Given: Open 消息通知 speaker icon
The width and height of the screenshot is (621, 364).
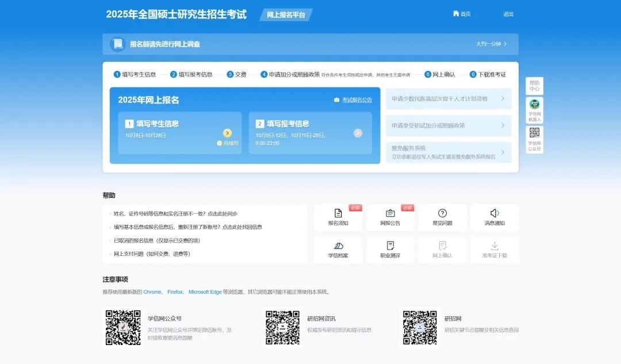Looking at the screenshot, I should click(494, 214).
